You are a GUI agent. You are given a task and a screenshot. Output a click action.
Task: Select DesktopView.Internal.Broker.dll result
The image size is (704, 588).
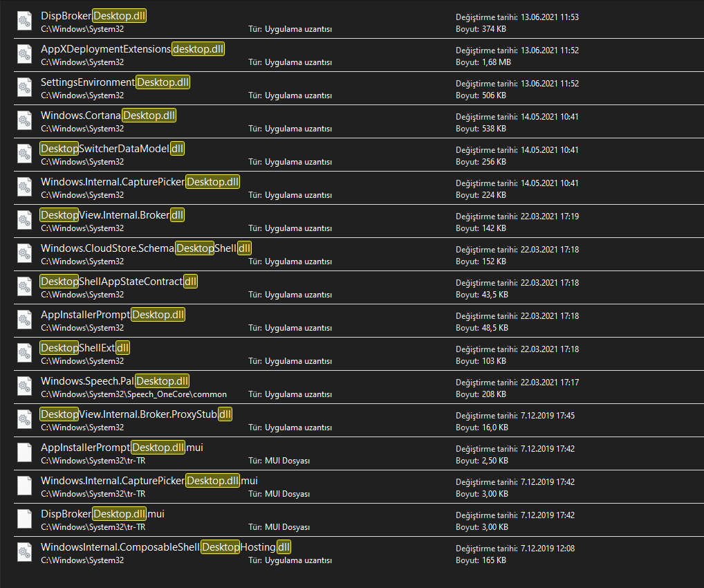pos(112,215)
